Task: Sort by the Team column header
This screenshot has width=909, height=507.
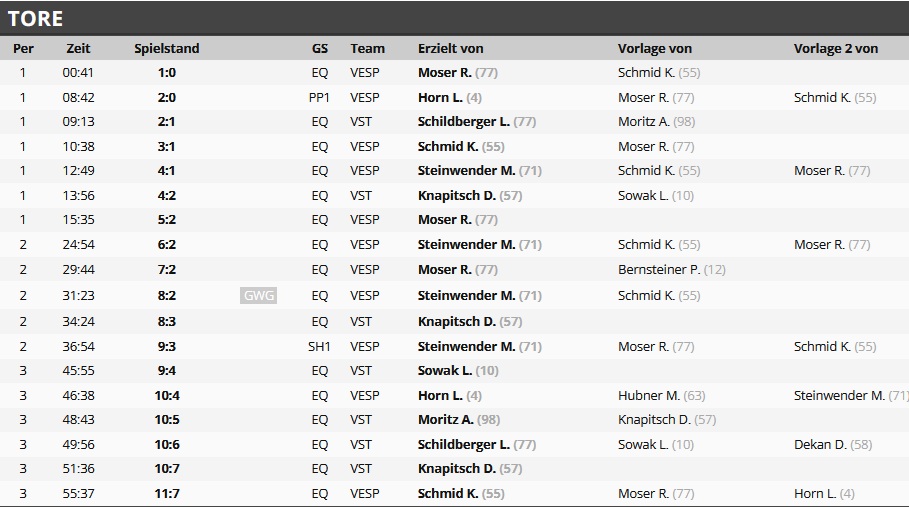Action: 367,48
